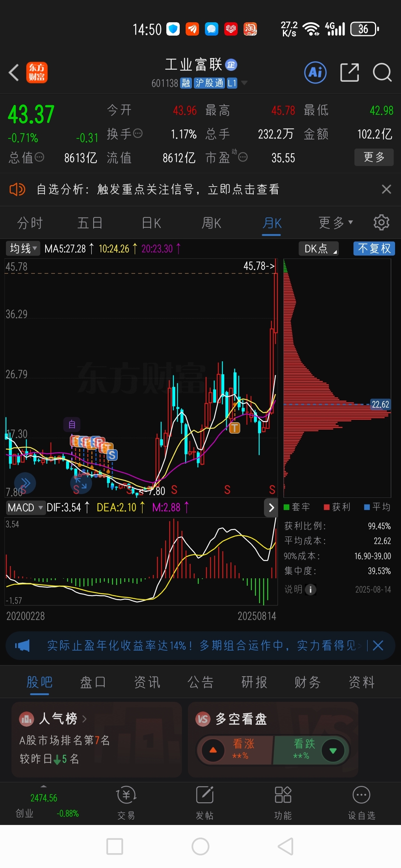
Task: Tap the speaker alert icon
Action: pos(17,189)
